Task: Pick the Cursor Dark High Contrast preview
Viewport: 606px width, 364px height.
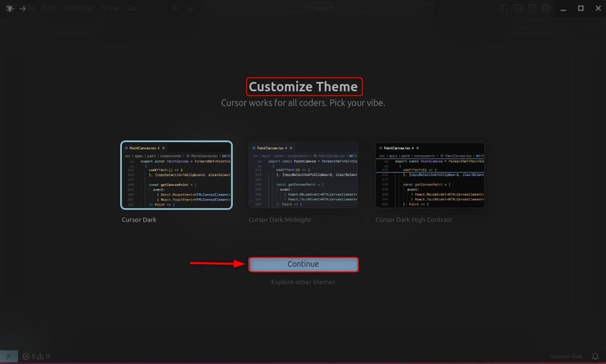Action: click(430, 175)
